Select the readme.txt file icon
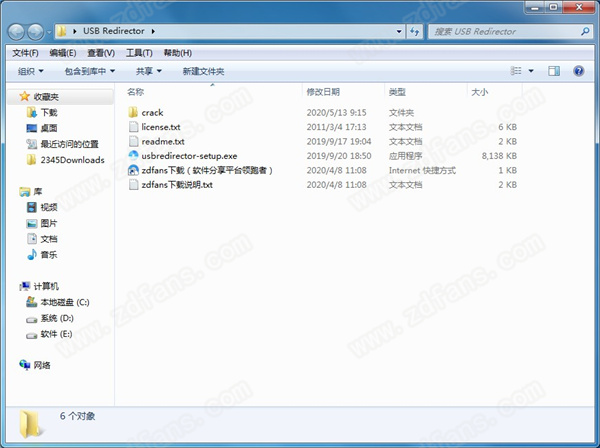The width and height of the screenshot is (600, 448). coord(133,141)
